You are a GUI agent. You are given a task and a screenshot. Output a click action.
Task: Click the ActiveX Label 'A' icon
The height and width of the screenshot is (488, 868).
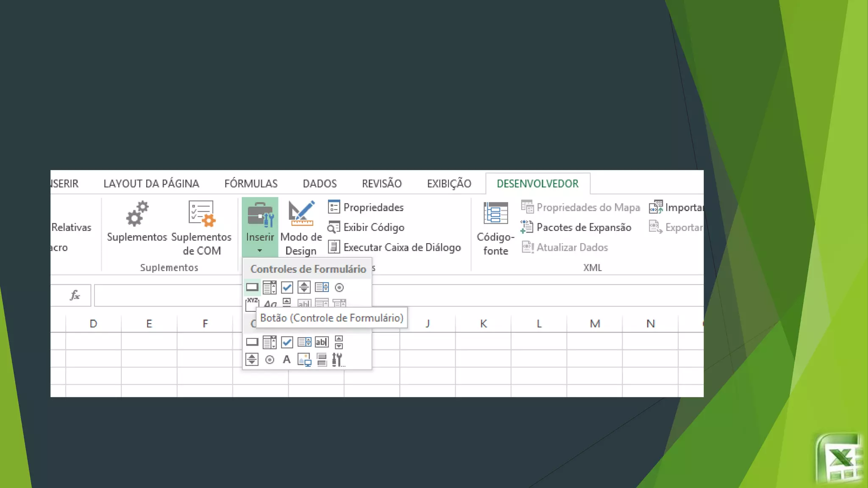pyautogui.click(x=287, y=360)
